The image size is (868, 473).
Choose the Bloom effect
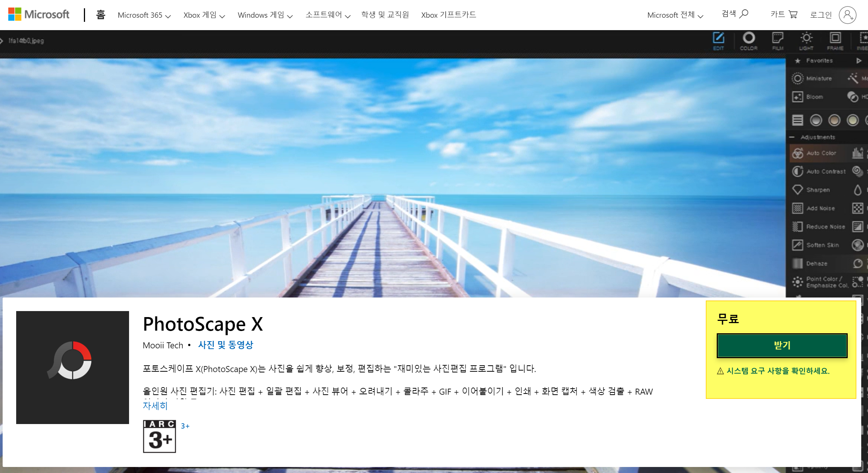[x=808, y=97]
